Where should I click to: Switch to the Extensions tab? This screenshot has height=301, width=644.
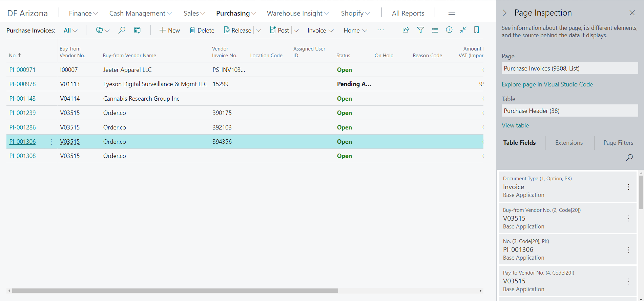click(569, 143)
